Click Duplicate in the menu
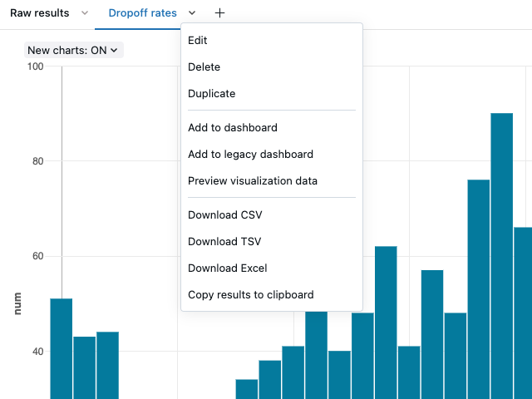 tap(211, 93)
